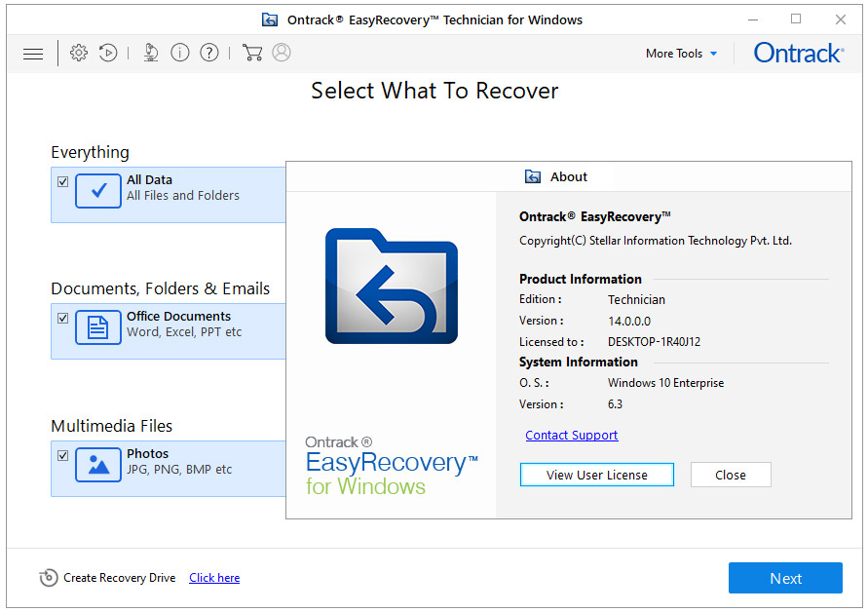This screenshot has width=868, height=612.
Task: Open View User License
Action: (x=596, y=475)
